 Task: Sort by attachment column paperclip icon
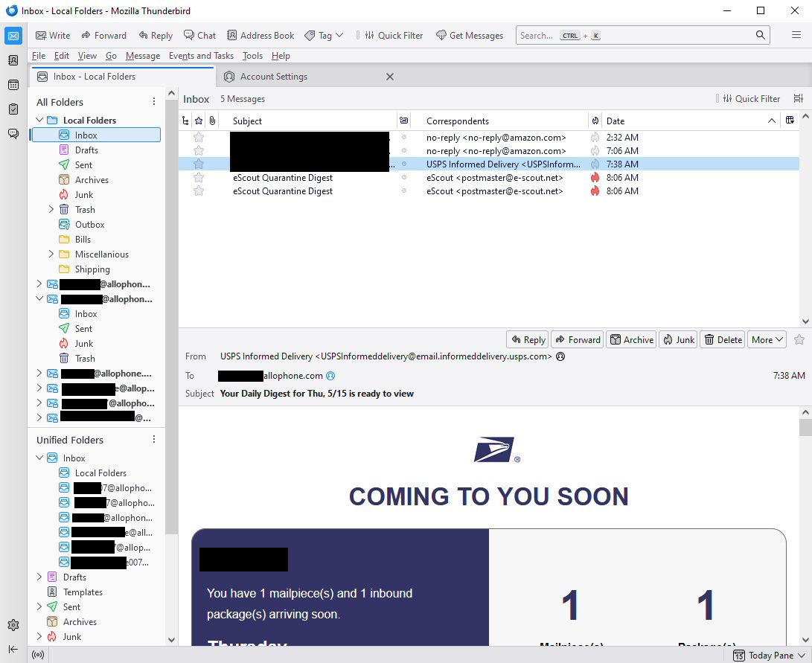point(212,121)
